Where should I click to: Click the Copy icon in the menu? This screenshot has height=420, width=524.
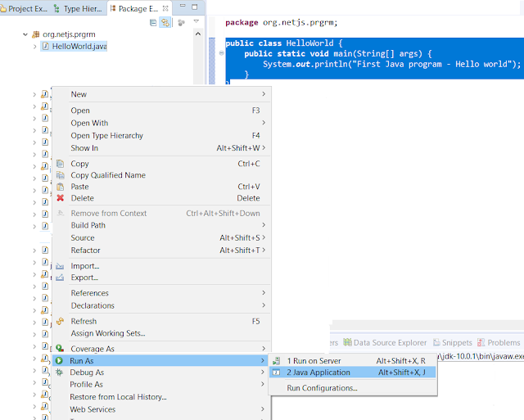(x=60, y=164)
